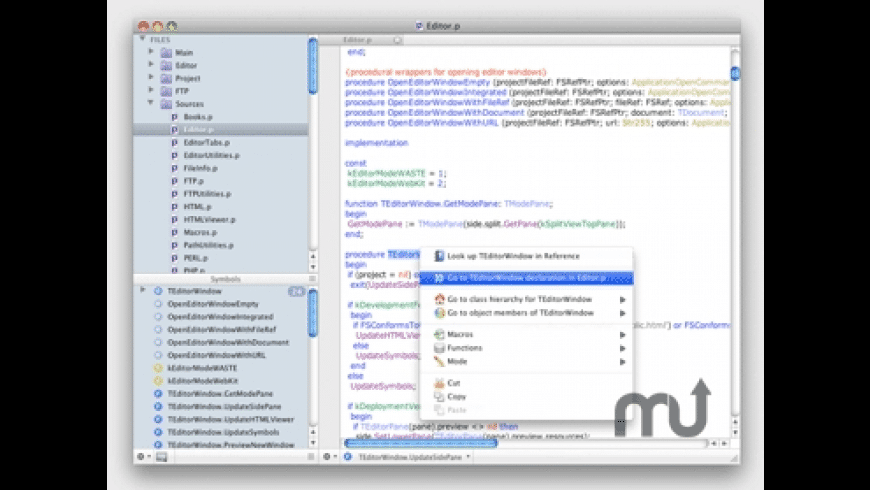Click the file icon beside EditorTabs.p
Image resolution: width=870 pixels, height=490 pixels.
[x=174, y=143]
